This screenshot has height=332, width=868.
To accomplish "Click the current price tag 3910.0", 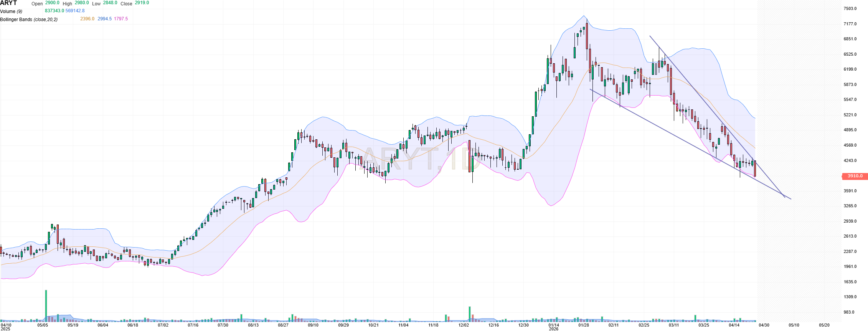I will coord(855,176).
